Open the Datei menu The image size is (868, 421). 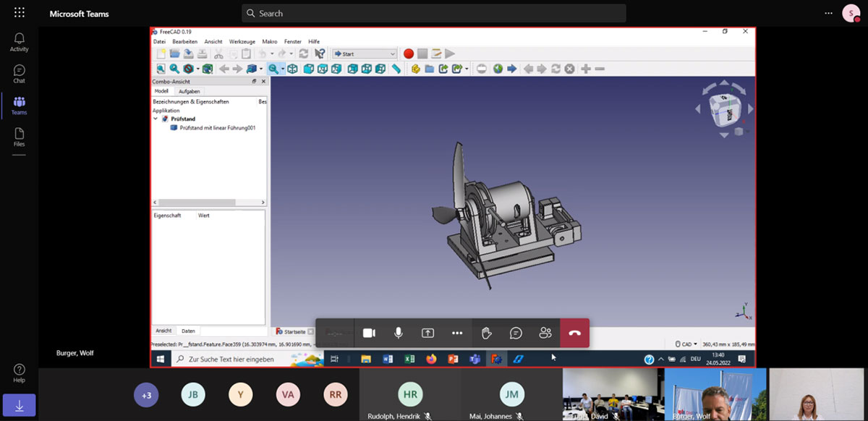pos(159,42)
